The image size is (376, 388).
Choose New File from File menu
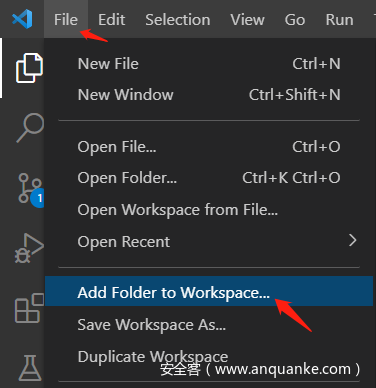209,64
